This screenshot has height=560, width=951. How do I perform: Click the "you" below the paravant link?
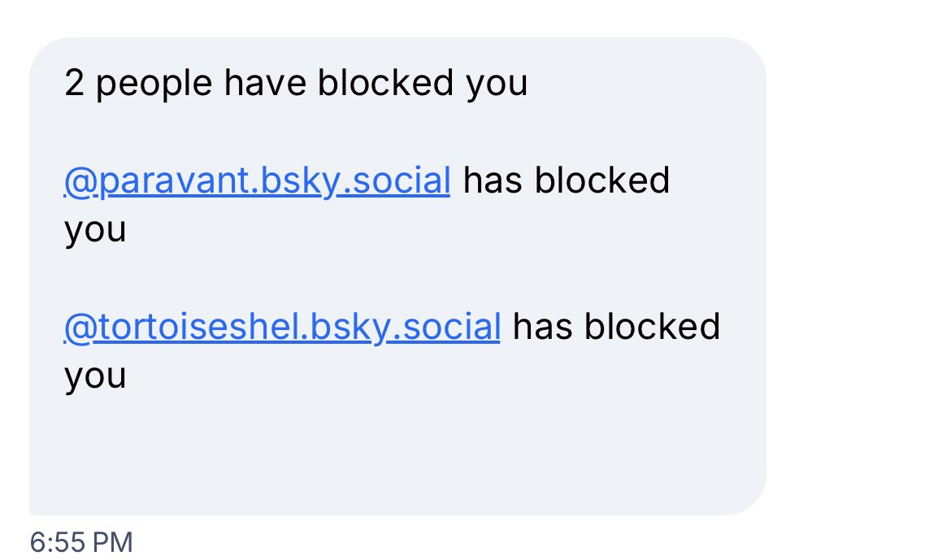95,231
